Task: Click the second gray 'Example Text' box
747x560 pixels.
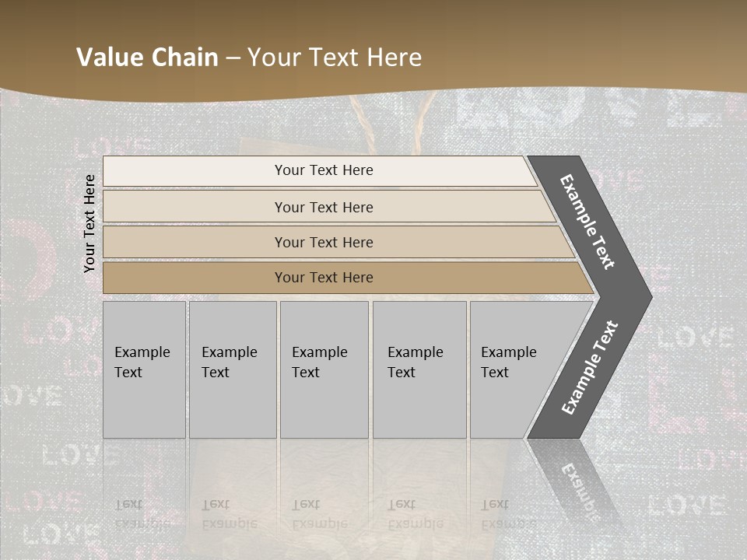Action: point(232,369)
